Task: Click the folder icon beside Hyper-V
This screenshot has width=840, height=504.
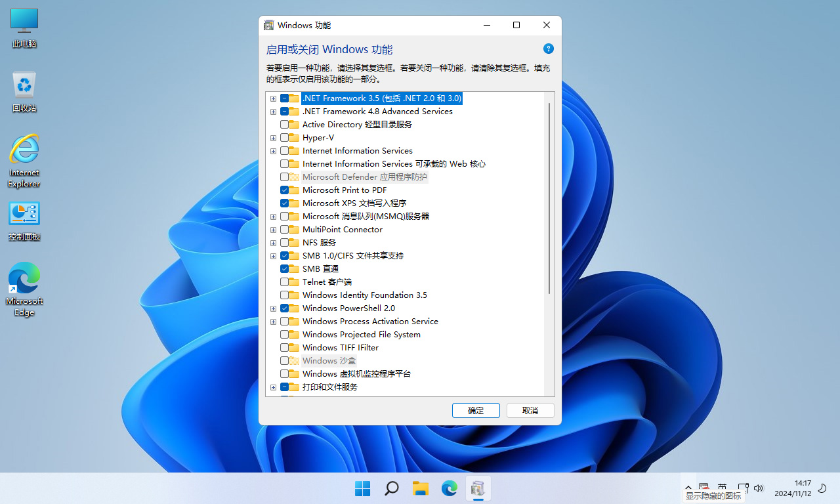Action: pyautogui.click(x=294, y=138)
